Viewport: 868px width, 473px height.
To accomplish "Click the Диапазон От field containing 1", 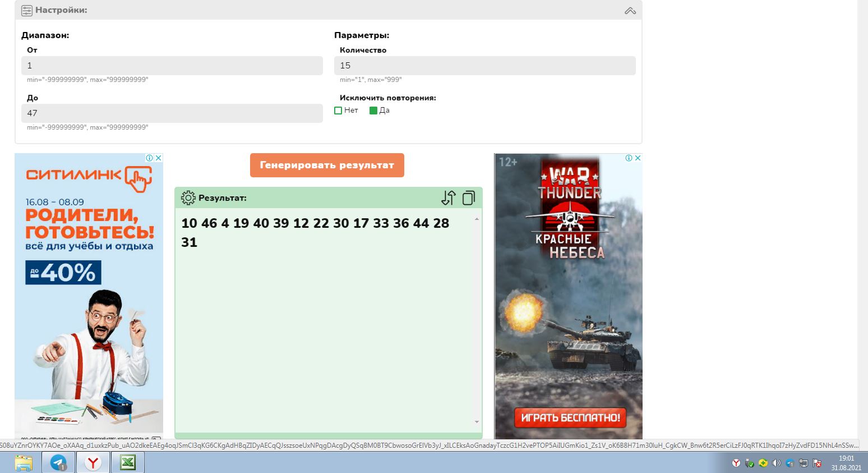I will (172, 66).
